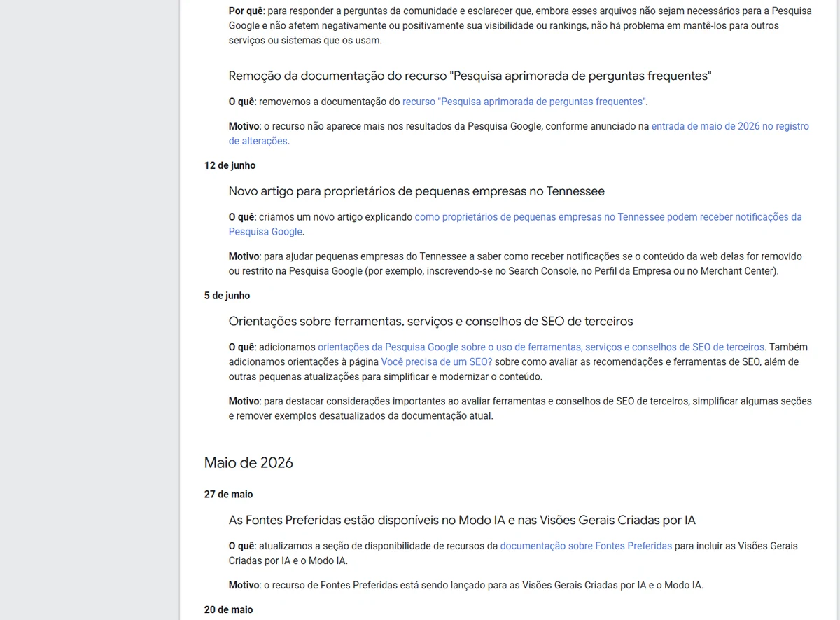This screenshot has width=840, height=620.
Task: Open the "documentação sobre Fontes Preferidas" link
Action: point(586,546)
